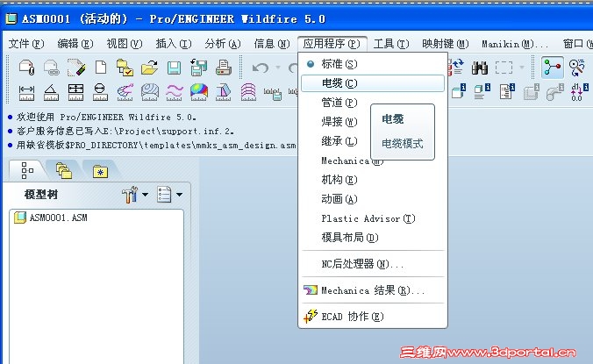Open the 文件(F) menu
The height and width of the screenshot is (364, 593).
click(x=26, y=44)
